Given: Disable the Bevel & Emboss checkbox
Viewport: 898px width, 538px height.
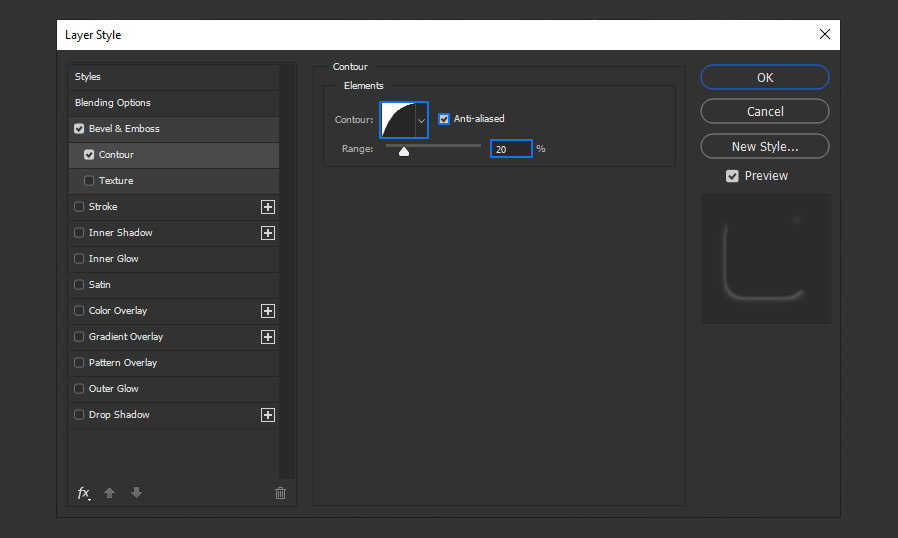Looking at the screenshot, I should coord(79,129).
